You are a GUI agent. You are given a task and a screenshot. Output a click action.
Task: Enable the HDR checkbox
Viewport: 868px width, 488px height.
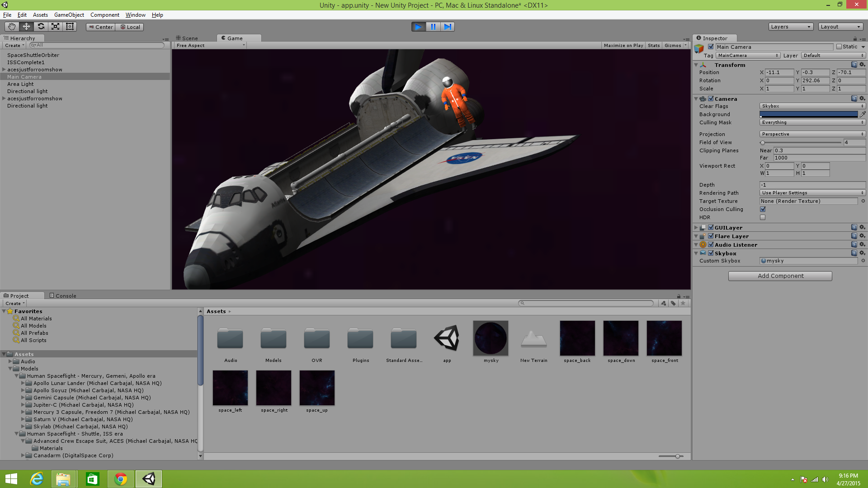[x=763, y=217]
